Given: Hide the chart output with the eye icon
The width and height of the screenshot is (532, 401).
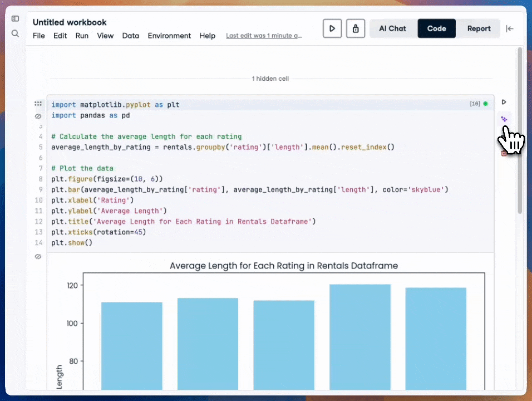Looking at the screenshot, I should coord(38,256).
